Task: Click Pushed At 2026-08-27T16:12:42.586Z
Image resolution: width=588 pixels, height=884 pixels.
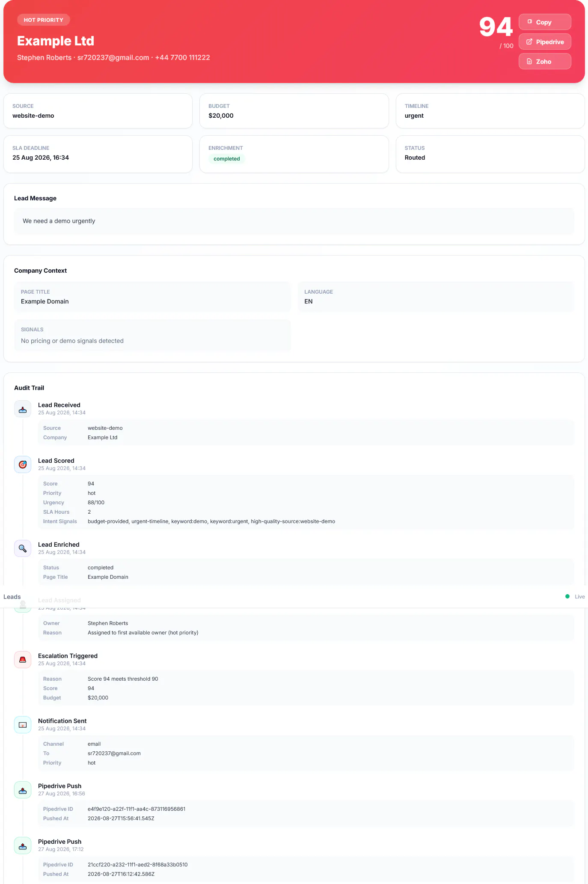Action: pos(121,874)
